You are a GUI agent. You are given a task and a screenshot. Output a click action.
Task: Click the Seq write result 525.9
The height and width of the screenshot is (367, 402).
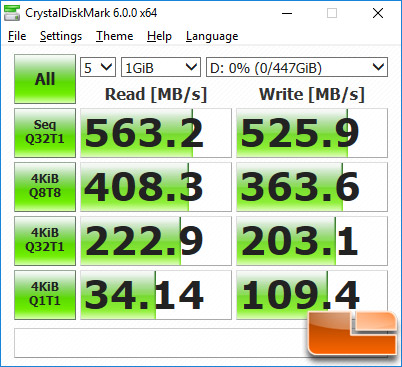pyautogui.click(x=312, y=133)
